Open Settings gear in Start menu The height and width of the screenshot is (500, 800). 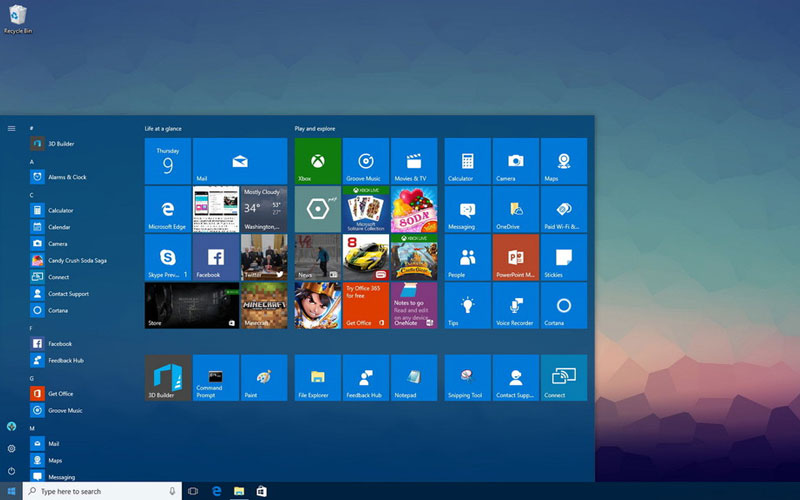coord(11,449)
